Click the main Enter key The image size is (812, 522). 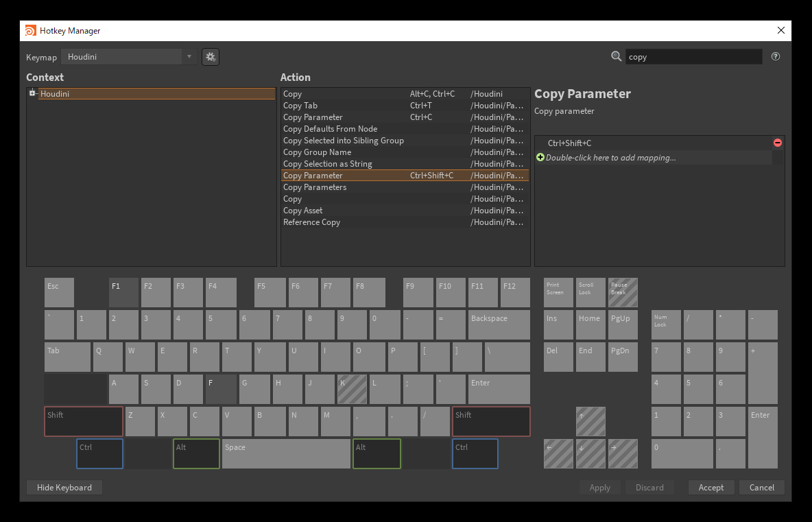click(499, 390)
